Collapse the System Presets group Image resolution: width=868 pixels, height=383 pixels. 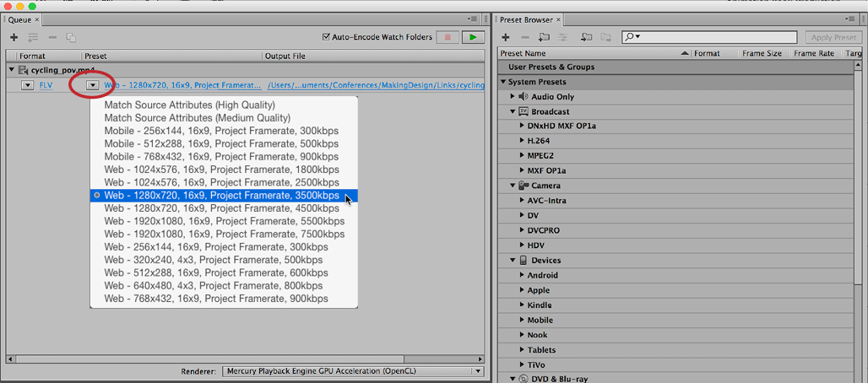coord(503,82)
